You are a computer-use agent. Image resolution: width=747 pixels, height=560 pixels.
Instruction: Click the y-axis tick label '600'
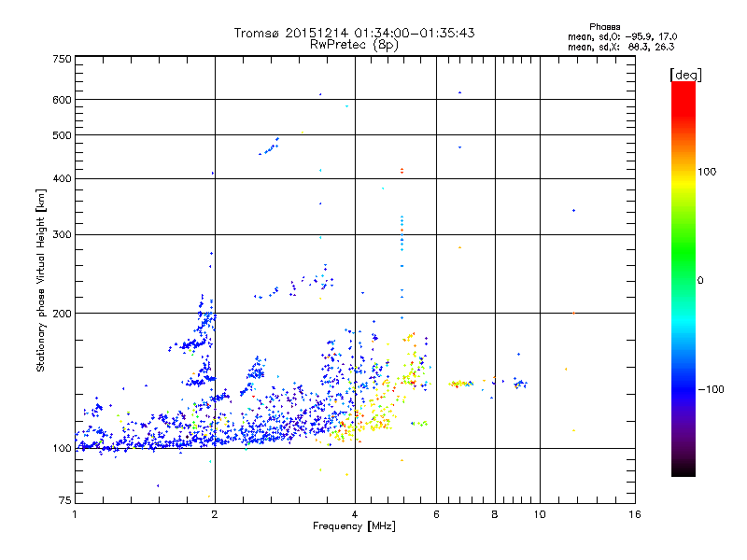pos(62,100)
